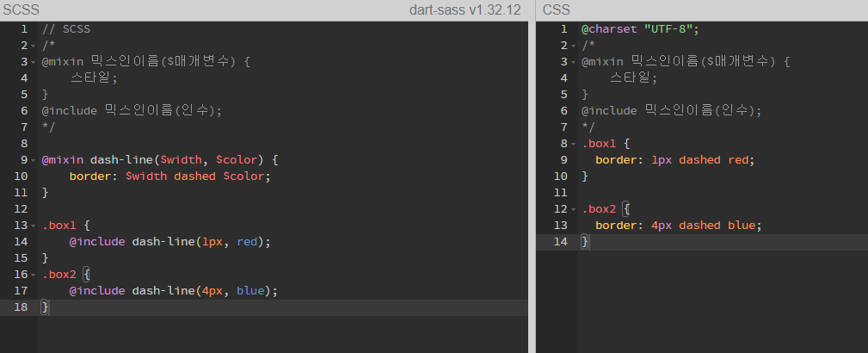The width and height of the screenshot is (868, 353).
Task: Click the dart-sass v1.32.12 version label
Action: (465, 10)
